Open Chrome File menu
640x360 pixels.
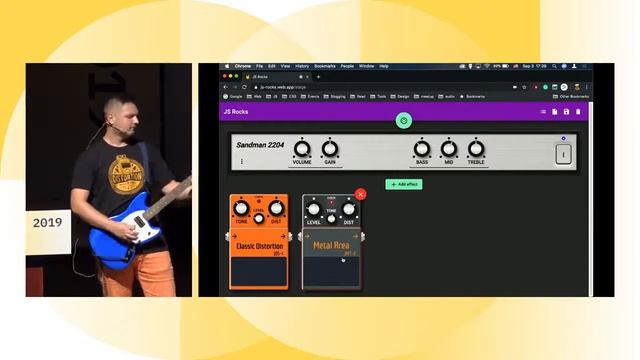pyautogui.click(x=260, y=66)
